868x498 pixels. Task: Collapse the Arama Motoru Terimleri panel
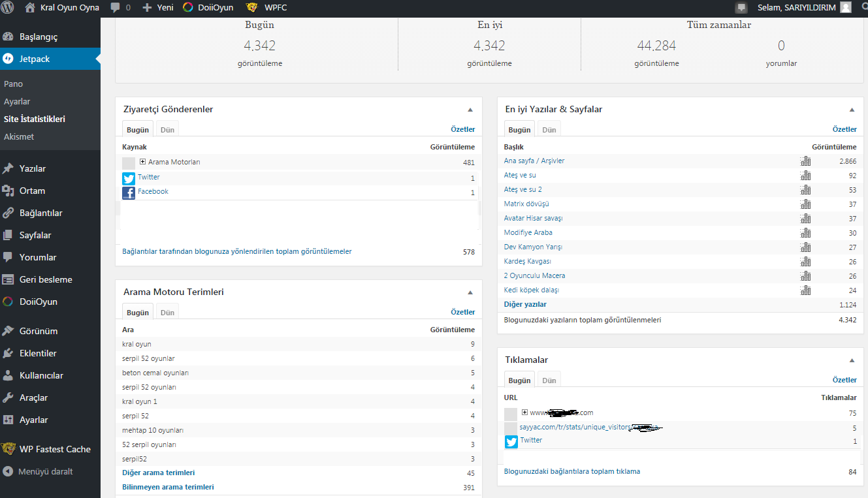point(470,292)
